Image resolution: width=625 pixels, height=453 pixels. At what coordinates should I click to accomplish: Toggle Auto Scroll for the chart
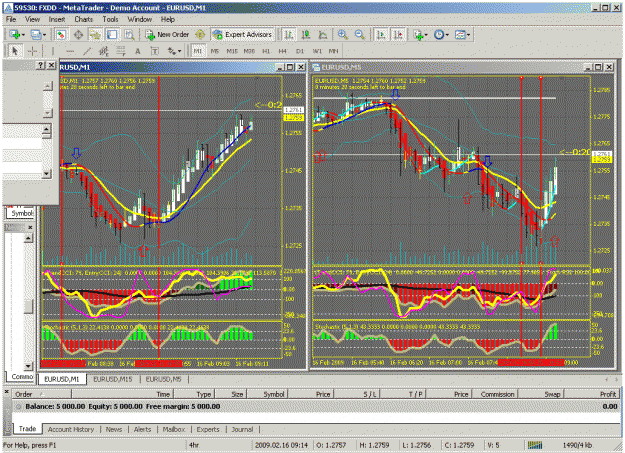[381, 35]
